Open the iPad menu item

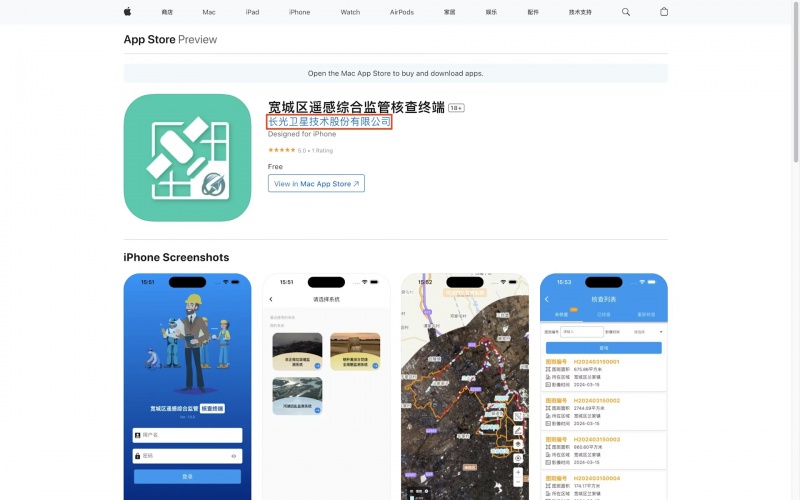(x=252, y=12)
